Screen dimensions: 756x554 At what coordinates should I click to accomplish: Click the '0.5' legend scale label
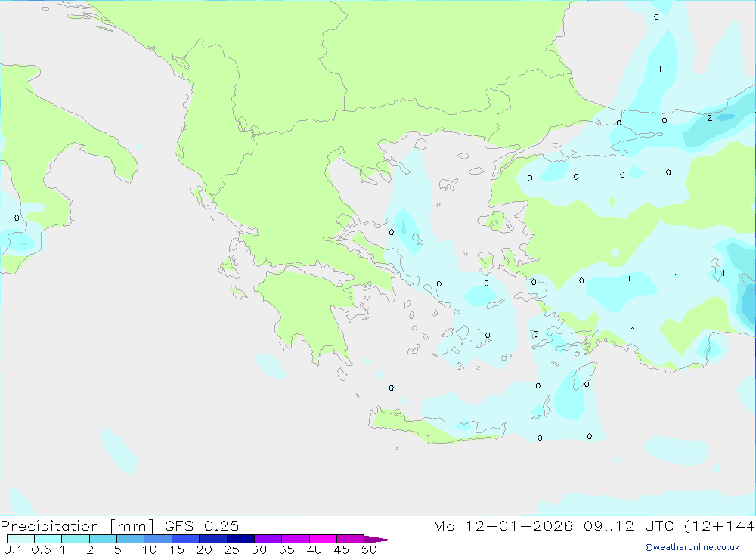(41, 549)
